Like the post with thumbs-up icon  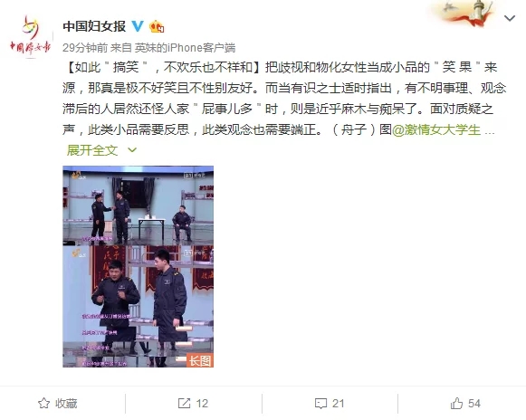coord(457,403)
